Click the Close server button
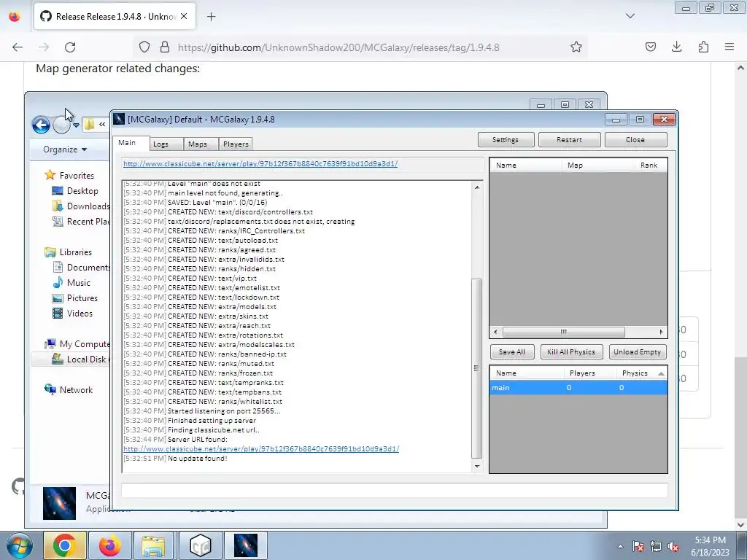This screenshot has width=747, height=560. (x=635, y=139)
